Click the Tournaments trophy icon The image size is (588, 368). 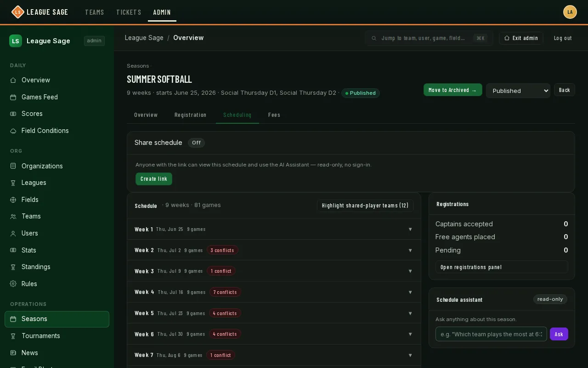(x=13, y=336)
